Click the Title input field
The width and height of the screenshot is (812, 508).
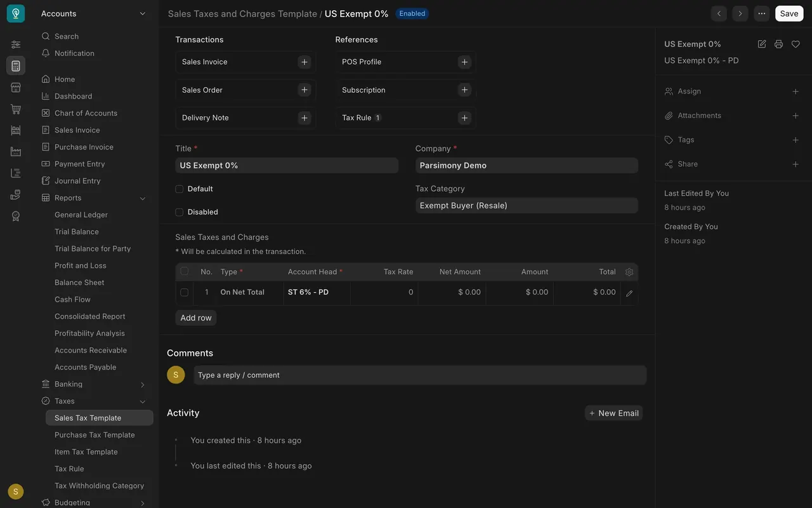287,166
